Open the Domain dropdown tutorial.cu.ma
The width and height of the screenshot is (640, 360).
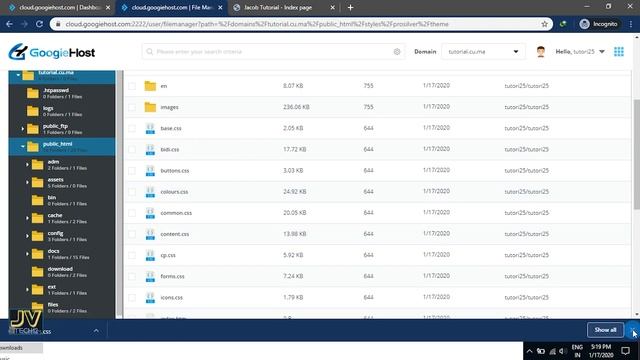coord(483,52)
